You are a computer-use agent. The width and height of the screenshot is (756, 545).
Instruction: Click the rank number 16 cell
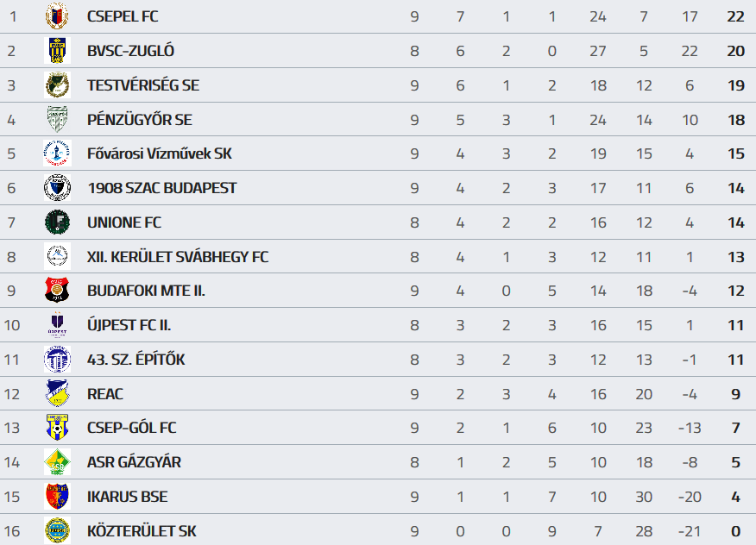coord(12,530)
